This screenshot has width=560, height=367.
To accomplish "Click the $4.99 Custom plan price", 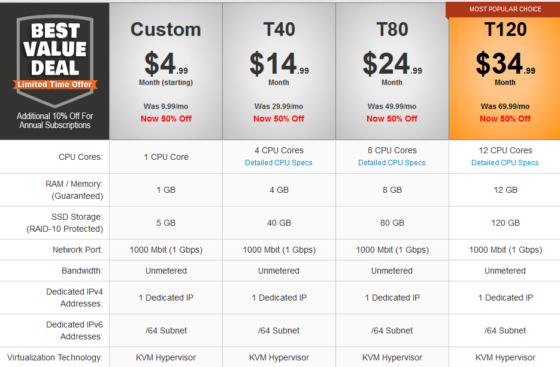I will click(166, 64).
